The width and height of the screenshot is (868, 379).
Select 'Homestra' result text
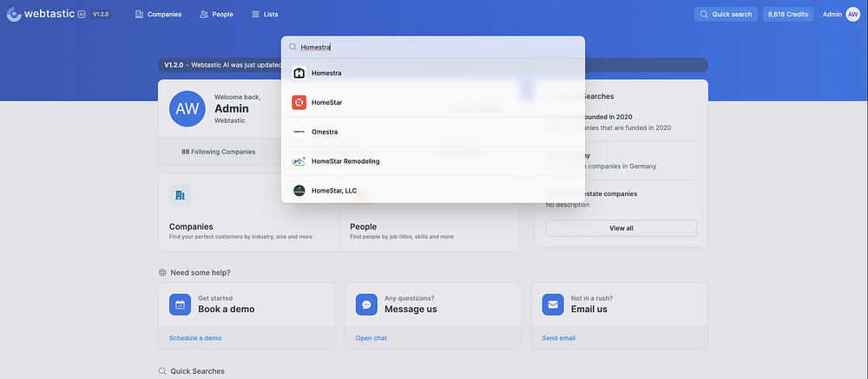coord(326,73)
